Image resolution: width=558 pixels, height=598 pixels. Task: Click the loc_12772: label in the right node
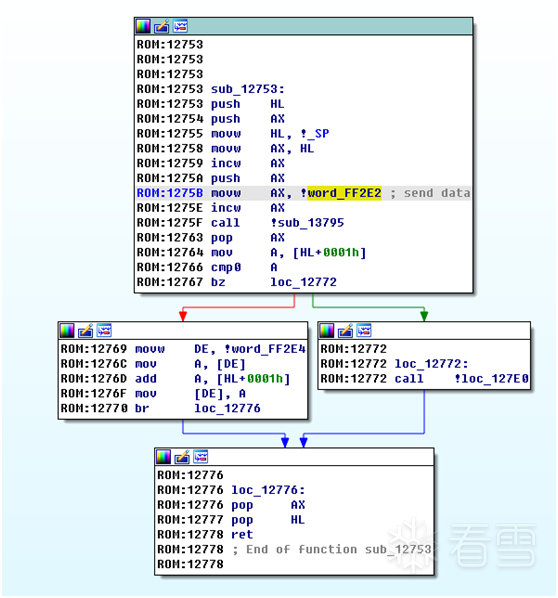coord(431,364)
